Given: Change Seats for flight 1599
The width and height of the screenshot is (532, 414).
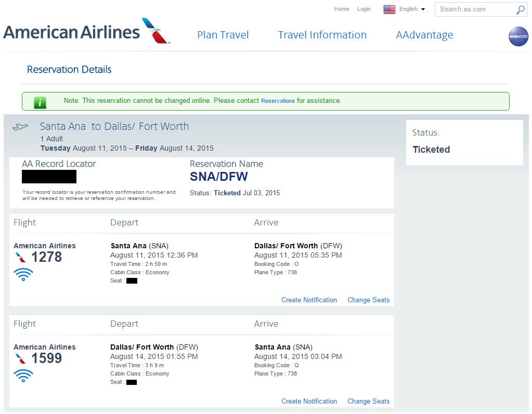Looking at the screenshot, I should click(x=369, y=401).
